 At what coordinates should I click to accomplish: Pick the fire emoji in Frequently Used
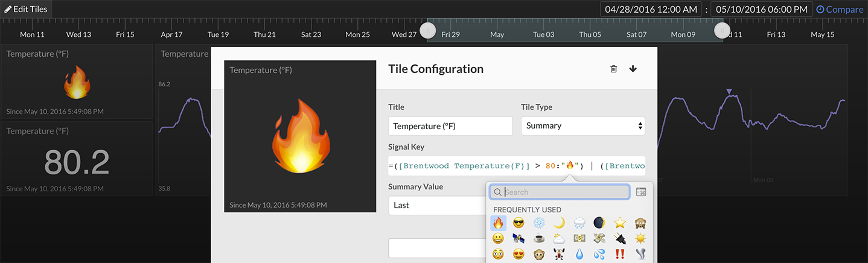click(x=498, y=223)
